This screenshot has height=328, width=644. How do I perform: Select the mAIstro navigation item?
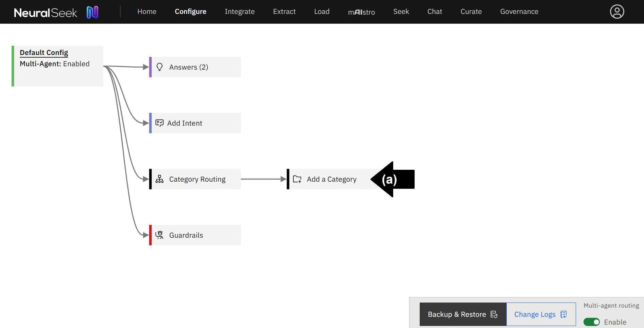(361, 12)
